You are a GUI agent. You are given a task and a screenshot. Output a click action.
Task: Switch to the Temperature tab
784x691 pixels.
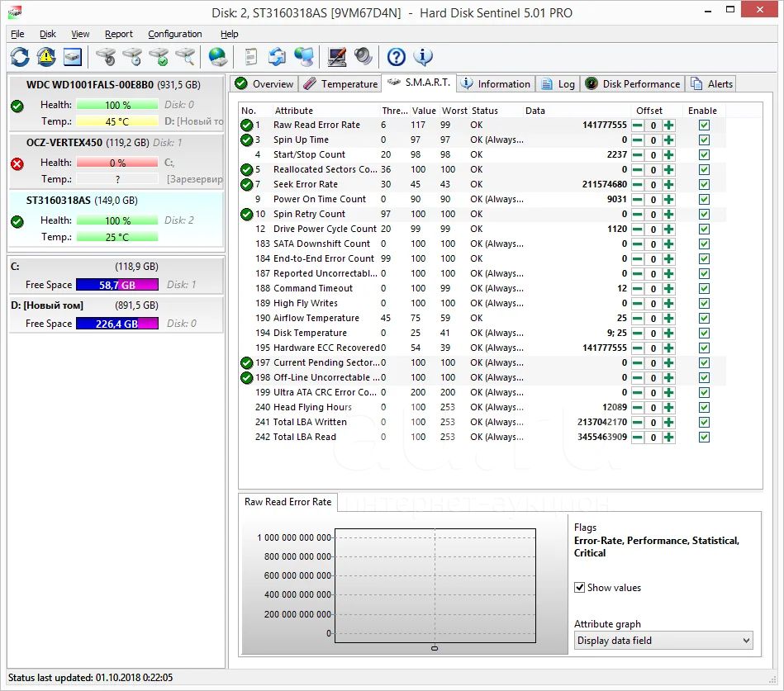pyautogui.click(x=340, y=84)
